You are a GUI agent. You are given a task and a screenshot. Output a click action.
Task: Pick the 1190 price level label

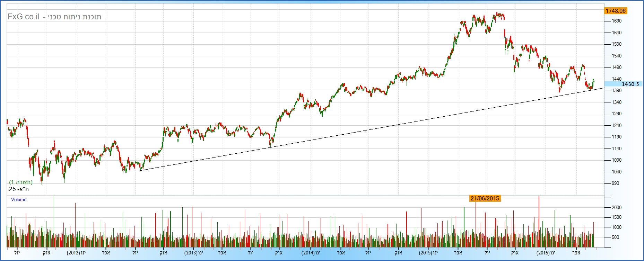coord(617,137)
